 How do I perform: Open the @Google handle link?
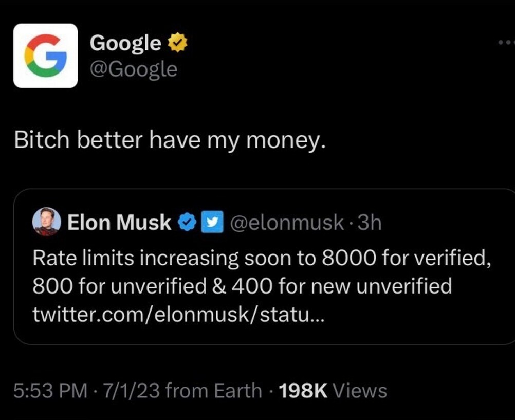(x=133, y=69)
